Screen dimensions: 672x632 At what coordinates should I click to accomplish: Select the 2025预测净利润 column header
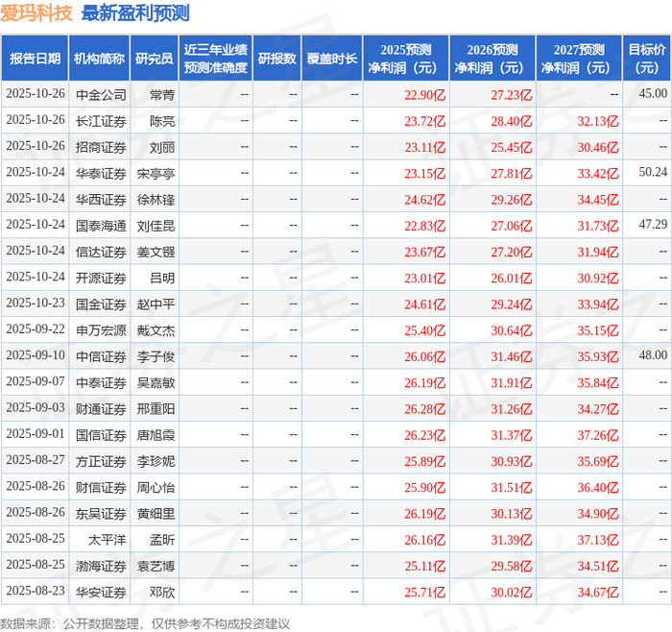(x=406, y=59)
